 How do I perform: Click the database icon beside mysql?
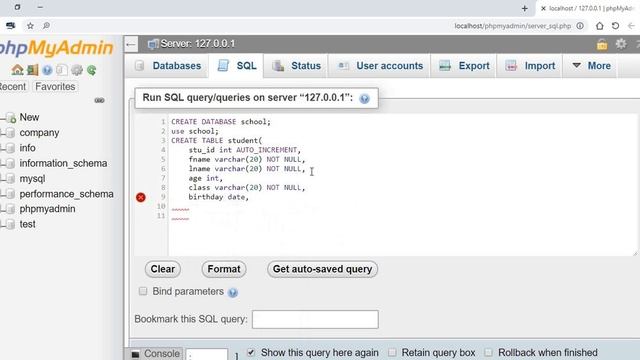tap(11, 178)
